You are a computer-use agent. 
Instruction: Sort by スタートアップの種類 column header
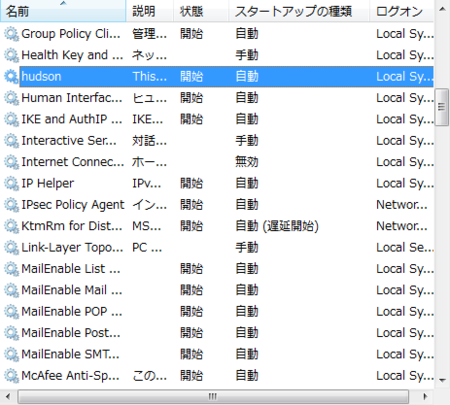coord(299,11)
